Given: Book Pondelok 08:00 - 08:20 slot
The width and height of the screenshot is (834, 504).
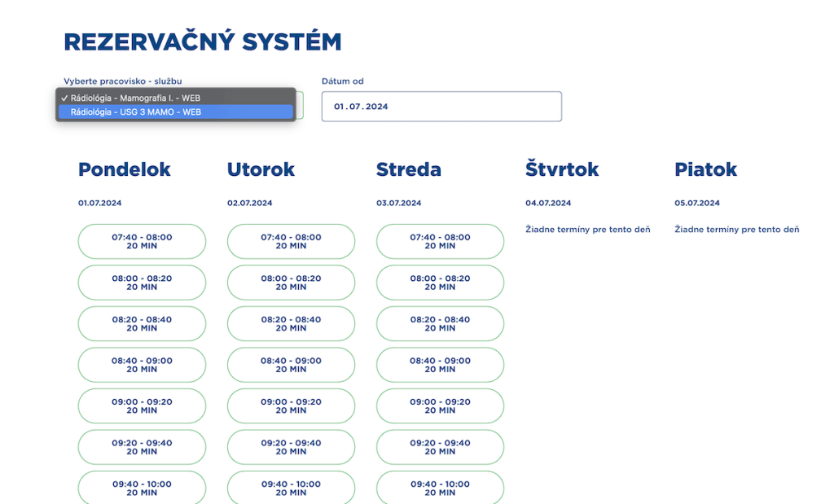Looking at the screenshot, I should click(142, 283).
